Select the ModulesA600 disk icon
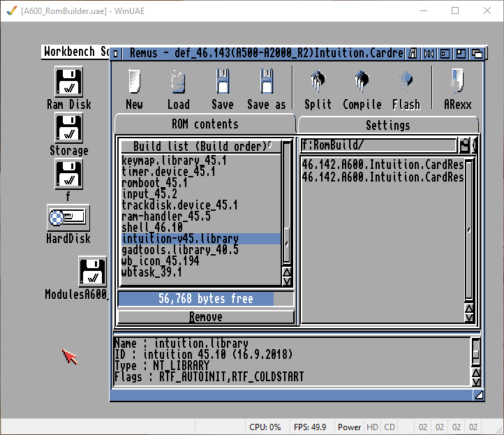Screen dimensions: 504x435 click(93, 272)
